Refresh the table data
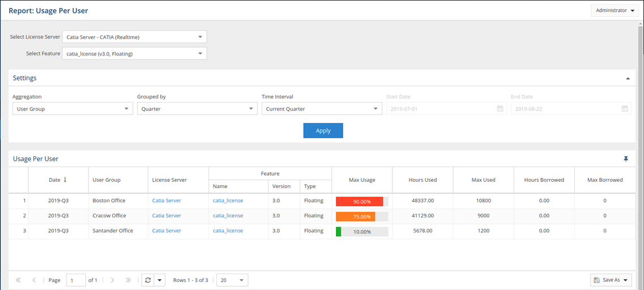Viewport: 644px width, 290px height. [148, 280]
